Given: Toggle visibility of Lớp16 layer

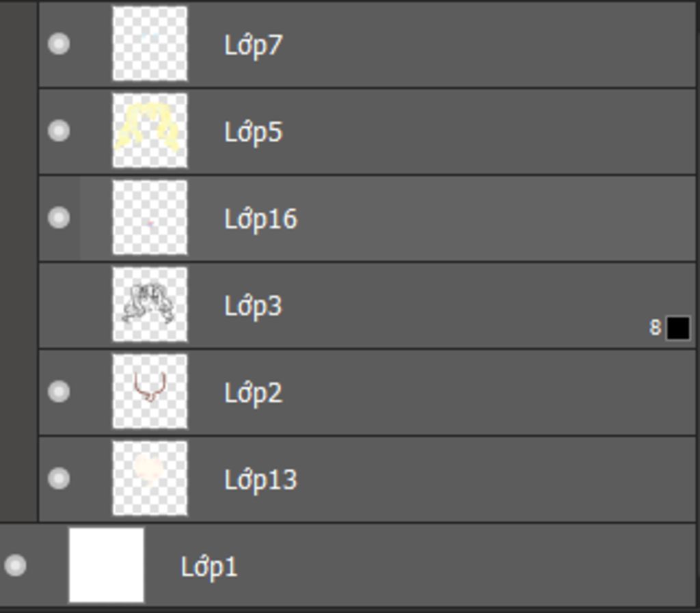Looking at the screenshot, I should click(59, 218).
